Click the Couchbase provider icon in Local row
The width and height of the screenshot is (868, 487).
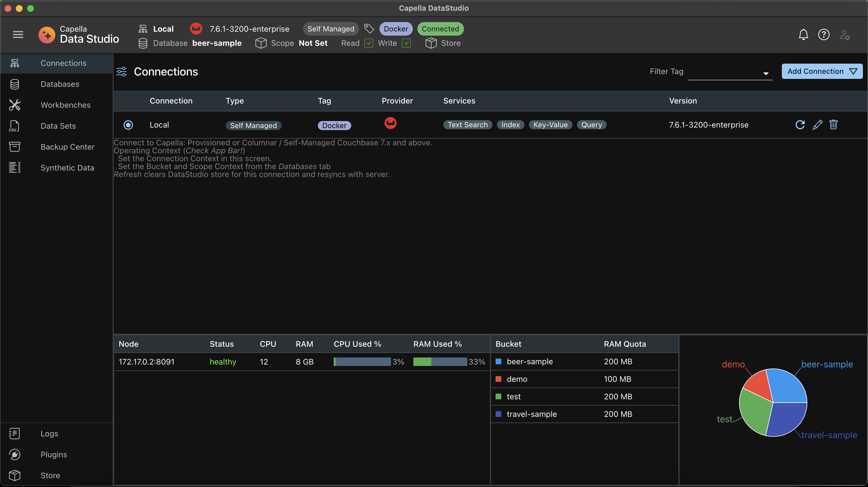pos(390,123)
